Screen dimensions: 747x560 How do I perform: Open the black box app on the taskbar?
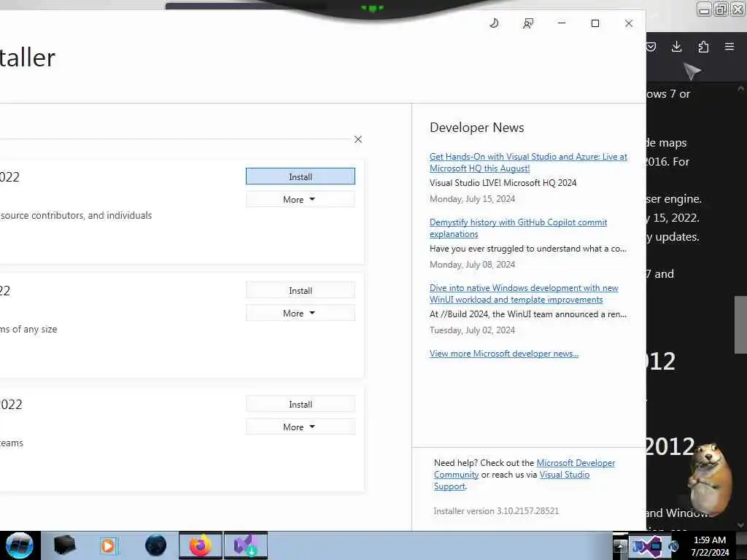(x=64, y=545)
